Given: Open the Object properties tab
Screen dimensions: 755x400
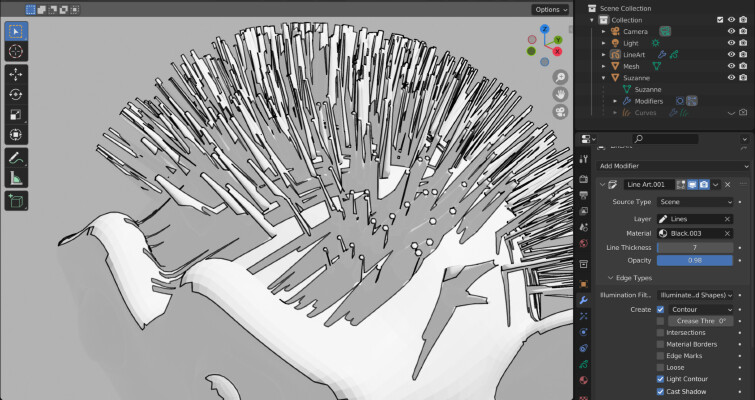Looking at the screenshot, I should pos(583,284).
